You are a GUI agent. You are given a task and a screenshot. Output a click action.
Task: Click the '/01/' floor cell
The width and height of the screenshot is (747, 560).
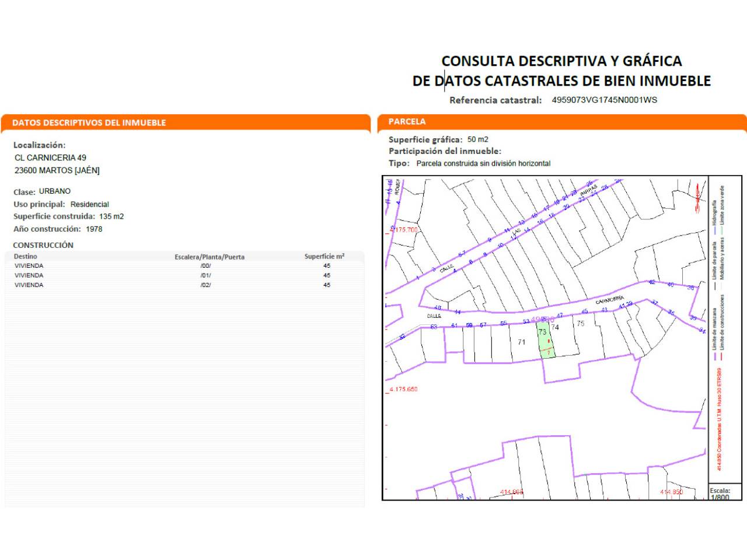pos(205,275)
